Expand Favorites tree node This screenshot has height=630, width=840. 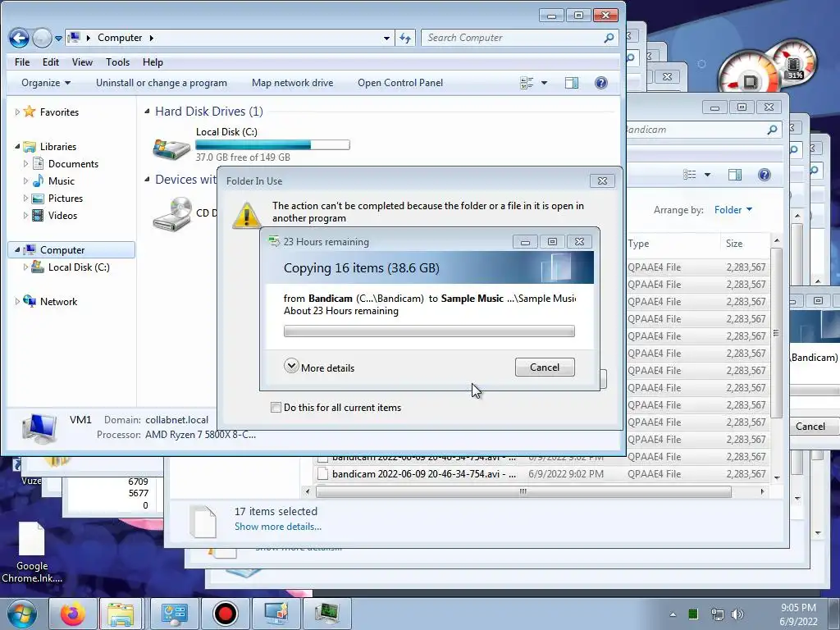tap(17, 112)
